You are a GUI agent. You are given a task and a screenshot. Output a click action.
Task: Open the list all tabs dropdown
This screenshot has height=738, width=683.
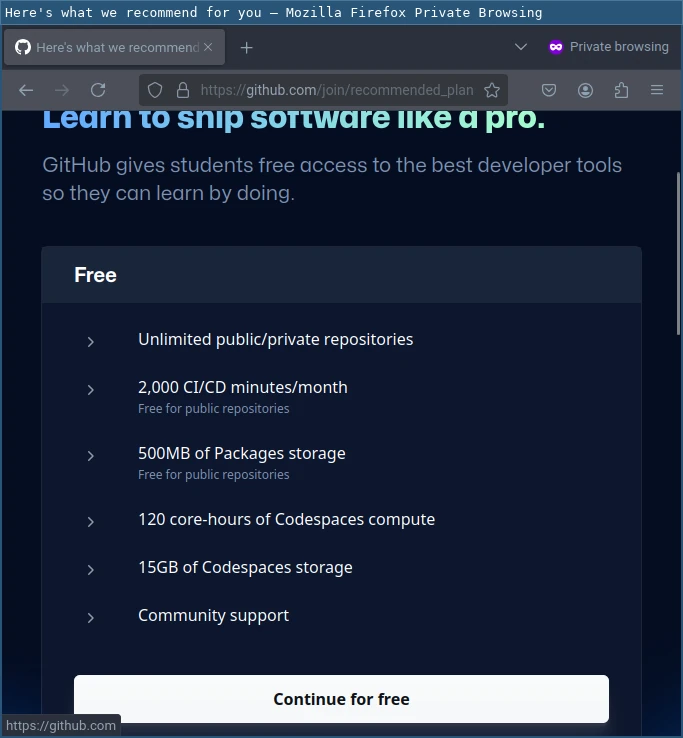pos(520,47)
